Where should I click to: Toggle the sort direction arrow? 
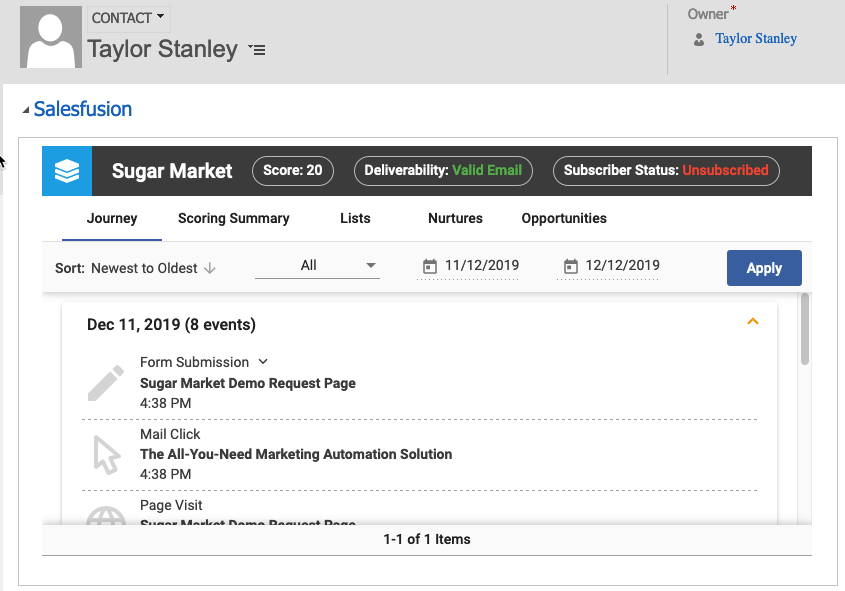[210, 268]
